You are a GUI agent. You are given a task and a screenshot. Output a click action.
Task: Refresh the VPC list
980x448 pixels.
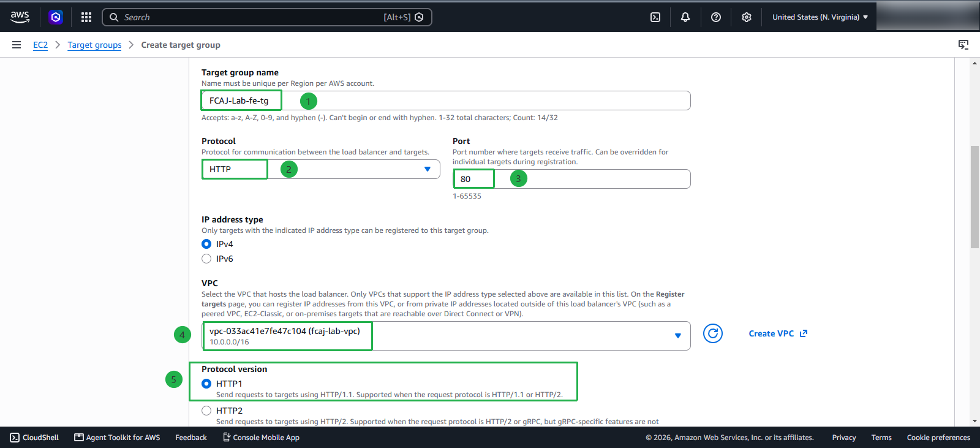pos(713,333)
